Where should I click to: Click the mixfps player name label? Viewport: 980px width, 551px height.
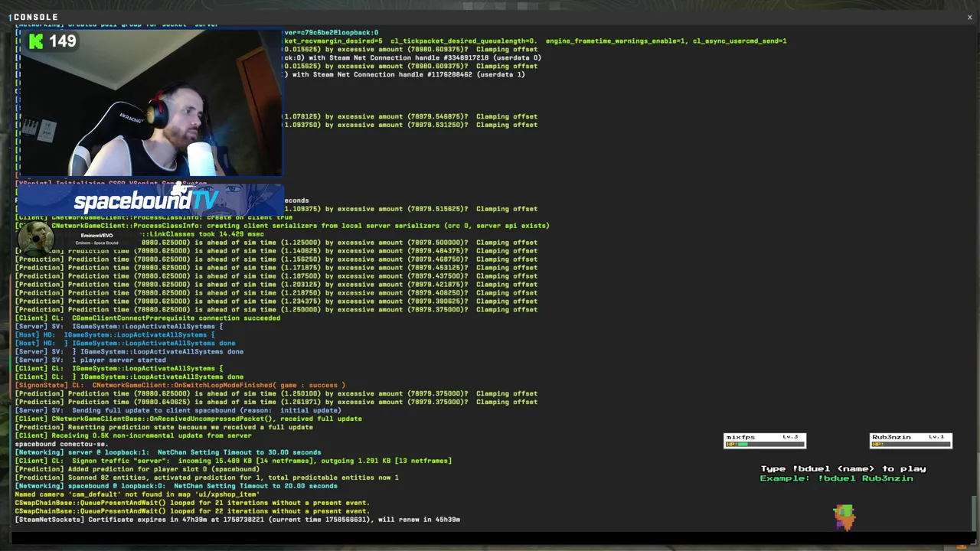pyautogui.click(x=740, y=437)
